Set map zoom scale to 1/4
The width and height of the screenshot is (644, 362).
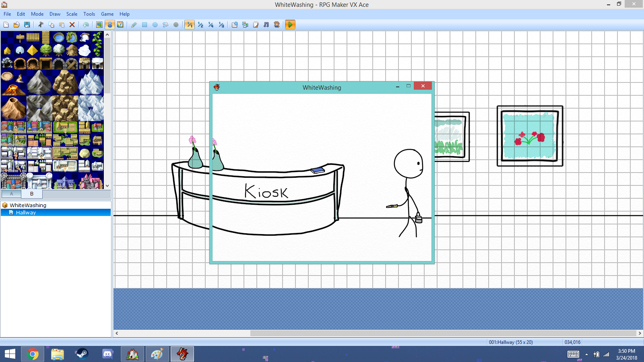[x=211, y=25]
